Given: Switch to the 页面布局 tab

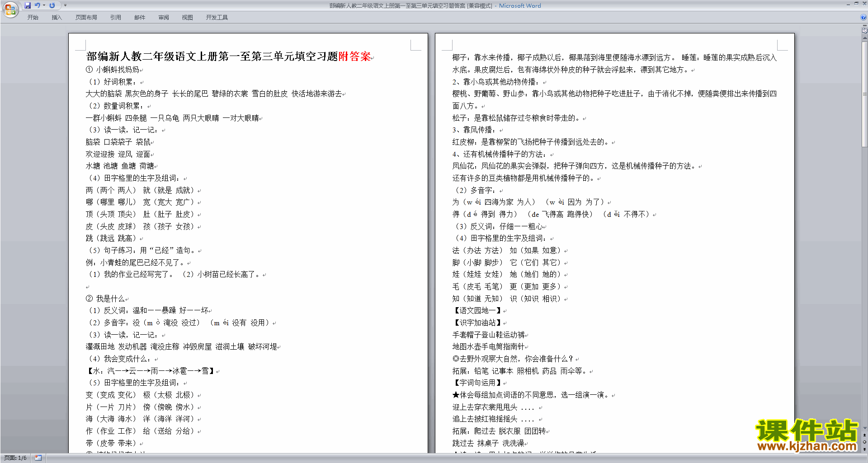Looking at the screenshot, I should [86, 18].
